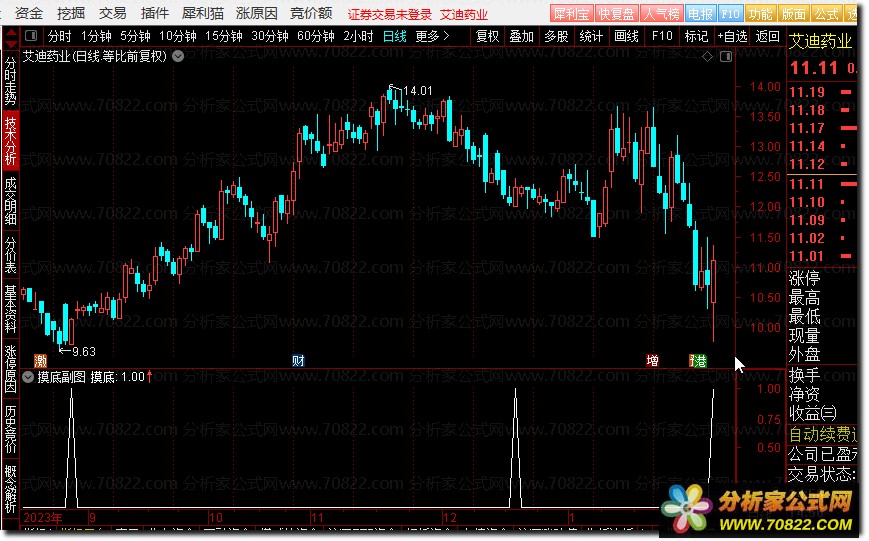Open 更多 > for more chart periods

pos(432,37)
